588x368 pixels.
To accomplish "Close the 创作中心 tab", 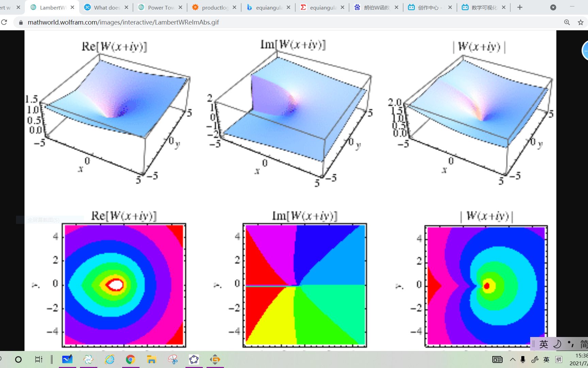I will [450, 7].
